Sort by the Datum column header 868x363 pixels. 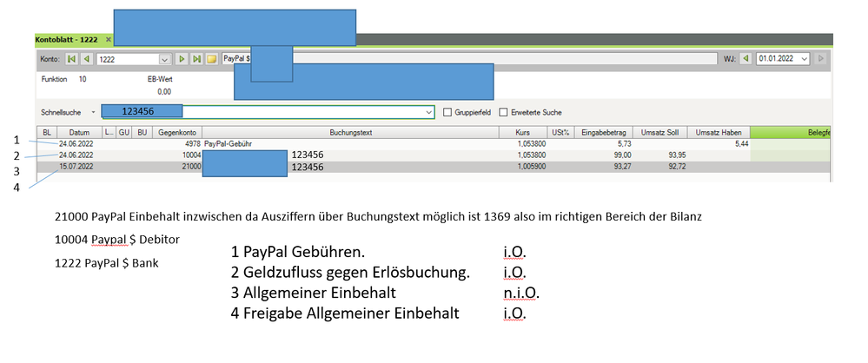(80, 132)
